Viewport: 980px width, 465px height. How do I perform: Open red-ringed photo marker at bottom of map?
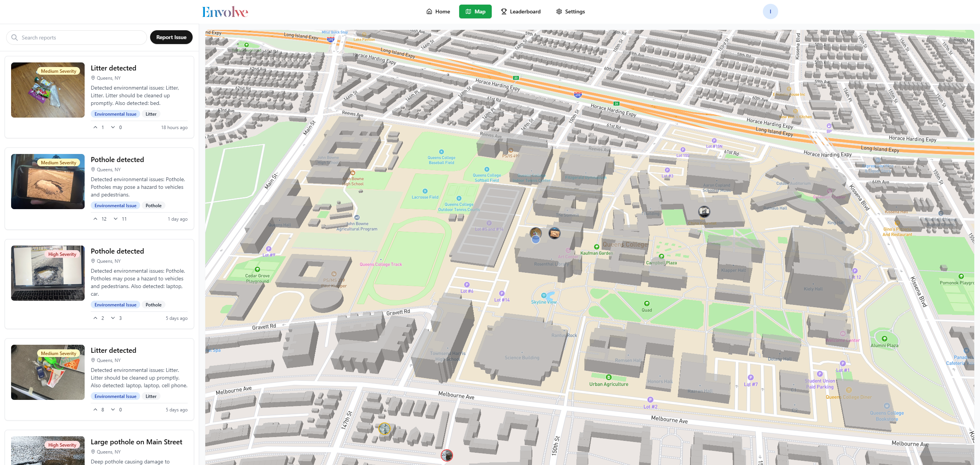click(447, 455)
